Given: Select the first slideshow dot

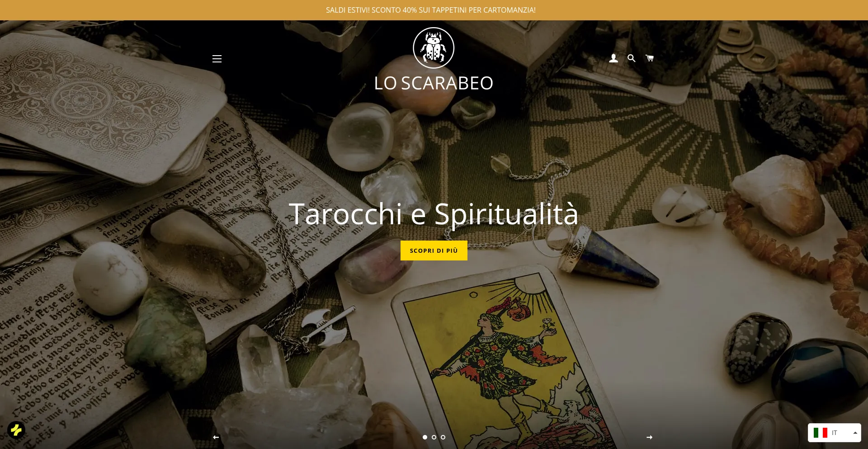Looking at the screenshot, I should (425, 437).
